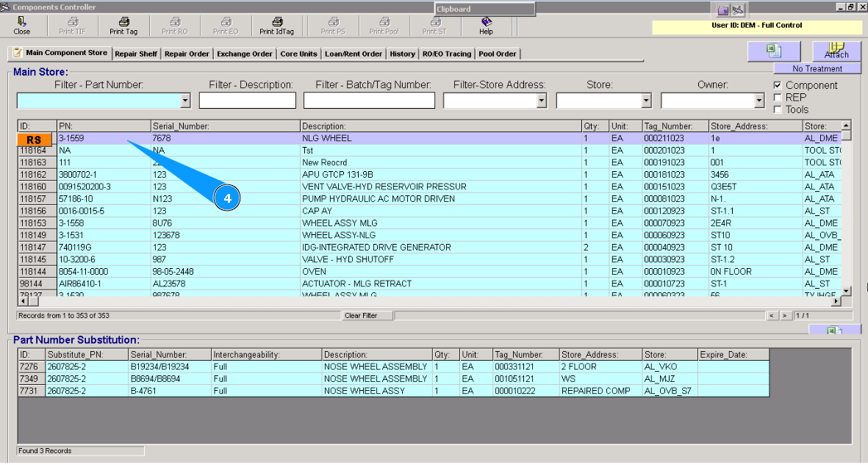The height and width of the screenshot is (465, 868).
Task: Select row with PN 3800702-1
Action: click(x=429, y=174)
